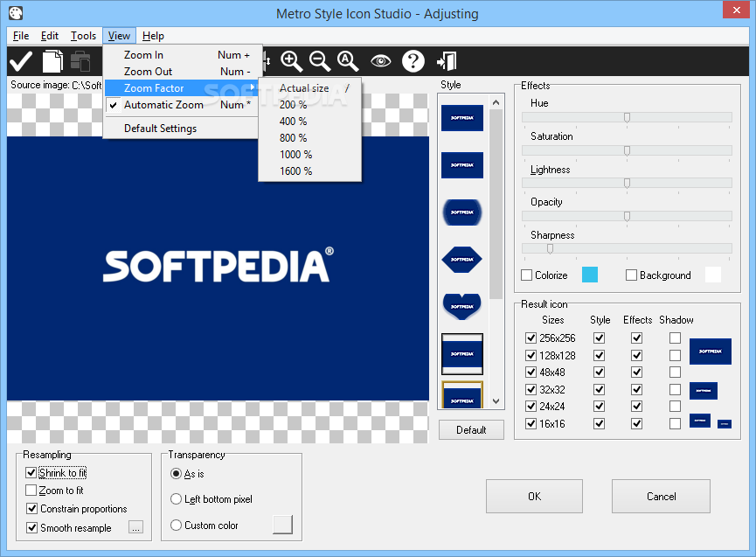Enable the Colorize checkbox
Image resolution: width=756 pixels, height=557 pixels.
526,275
